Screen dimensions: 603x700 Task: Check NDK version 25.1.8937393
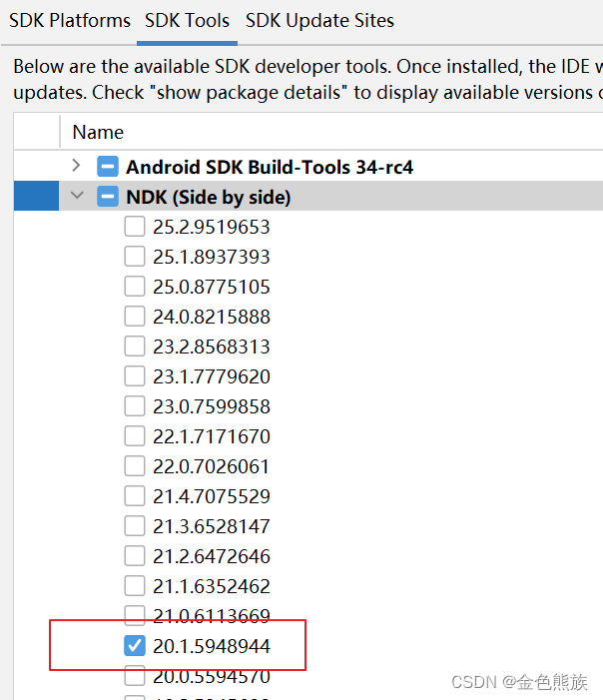coord(135,257)
